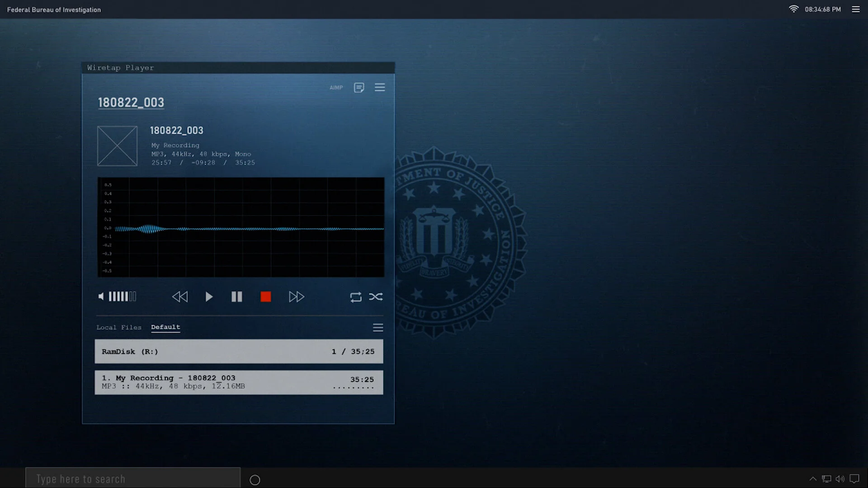The width and height of the screenshot is (868, 488).
Task: Select the Default playlist tab
Action: 165,327
